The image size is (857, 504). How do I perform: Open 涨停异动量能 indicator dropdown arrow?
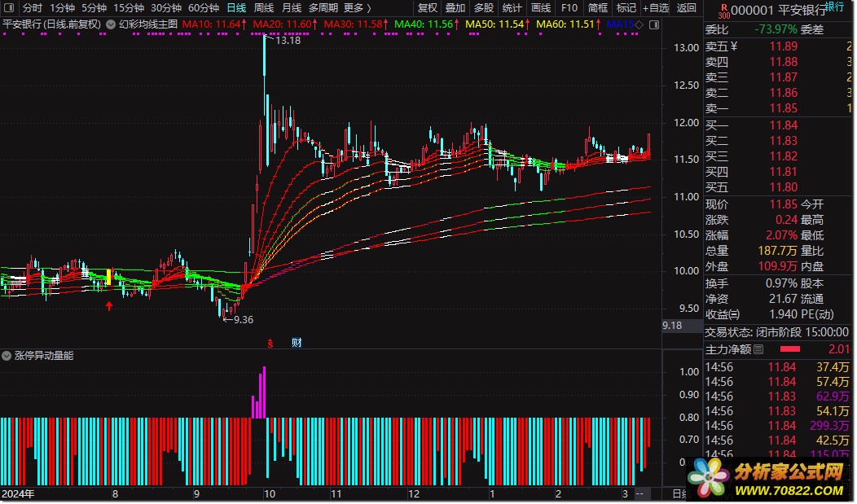click(7, 356)
